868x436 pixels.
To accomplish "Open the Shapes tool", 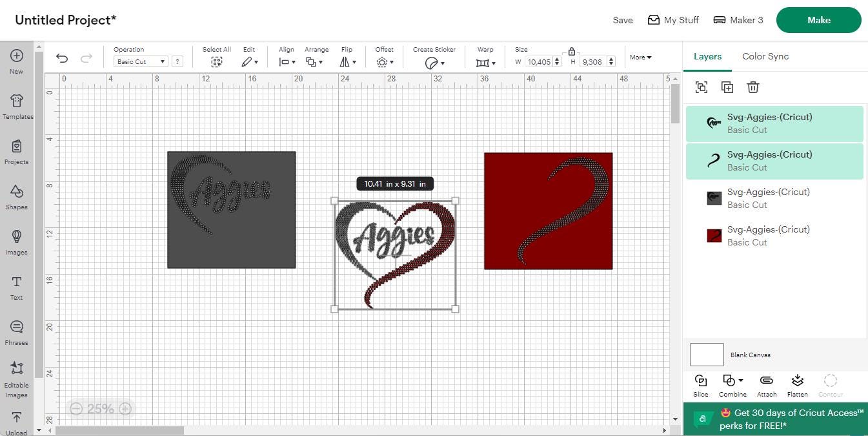I will 16,191.
